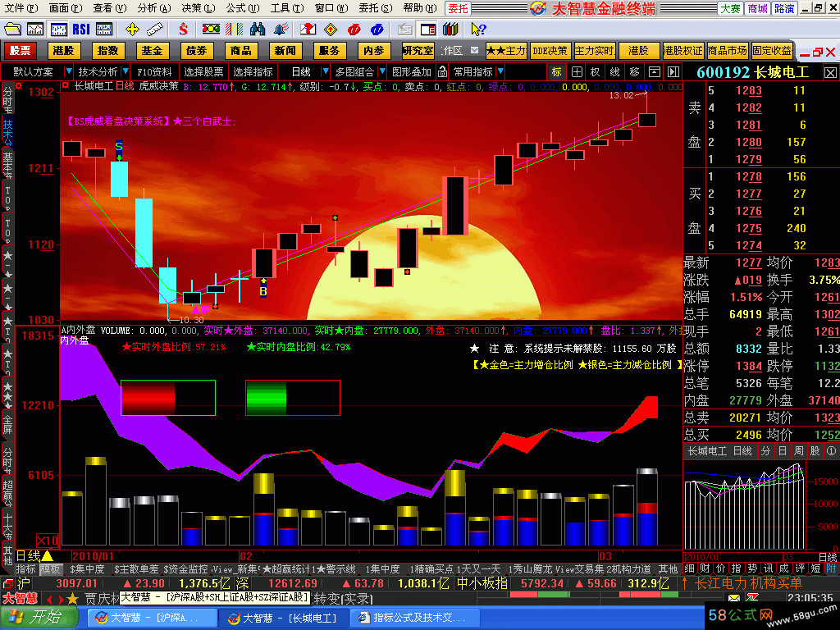Click the 长城电工 mini daily chart thumbnail
The height and width of the screenshot is (630, 840).
pos(745,506)
